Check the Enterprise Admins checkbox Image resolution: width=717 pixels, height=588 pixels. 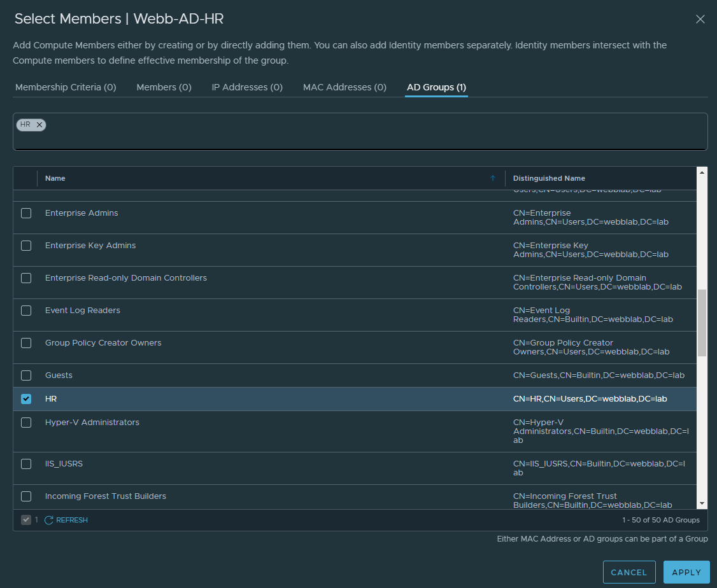tap(26, 213)
